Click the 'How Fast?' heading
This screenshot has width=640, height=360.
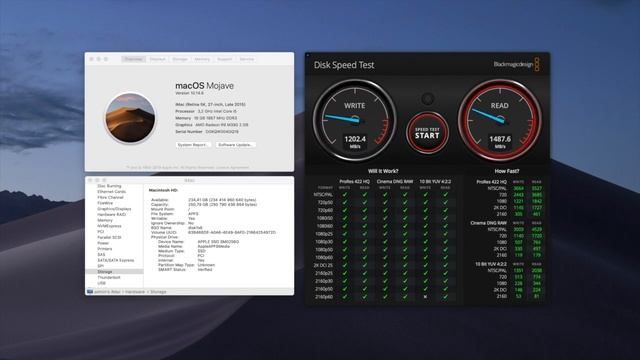tap(507, 171)
